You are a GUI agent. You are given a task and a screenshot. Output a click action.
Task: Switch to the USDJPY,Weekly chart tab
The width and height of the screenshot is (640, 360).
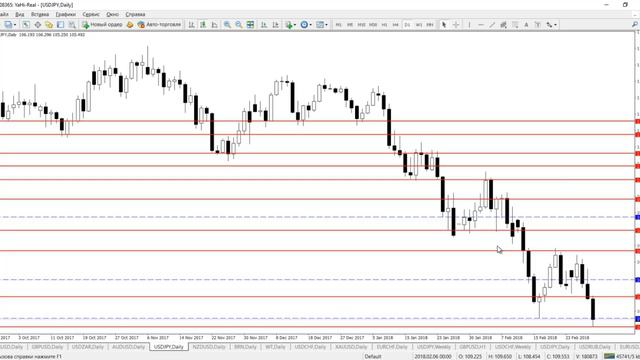coord(433,347)
